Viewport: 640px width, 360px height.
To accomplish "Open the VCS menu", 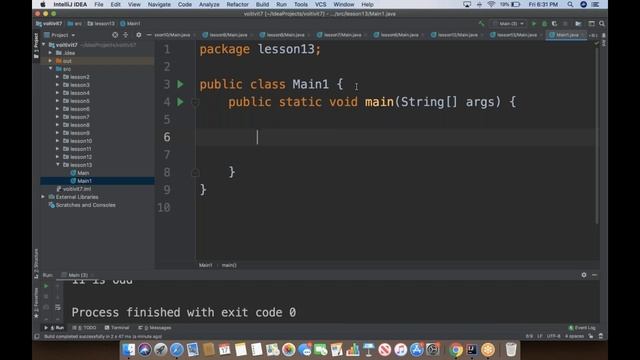I will pos(320,4).
